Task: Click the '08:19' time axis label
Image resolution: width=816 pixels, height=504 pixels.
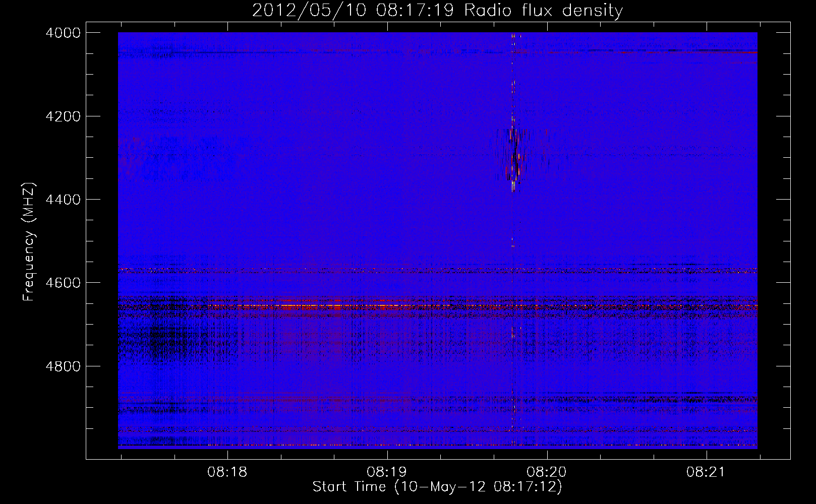Action: (387, 472)
